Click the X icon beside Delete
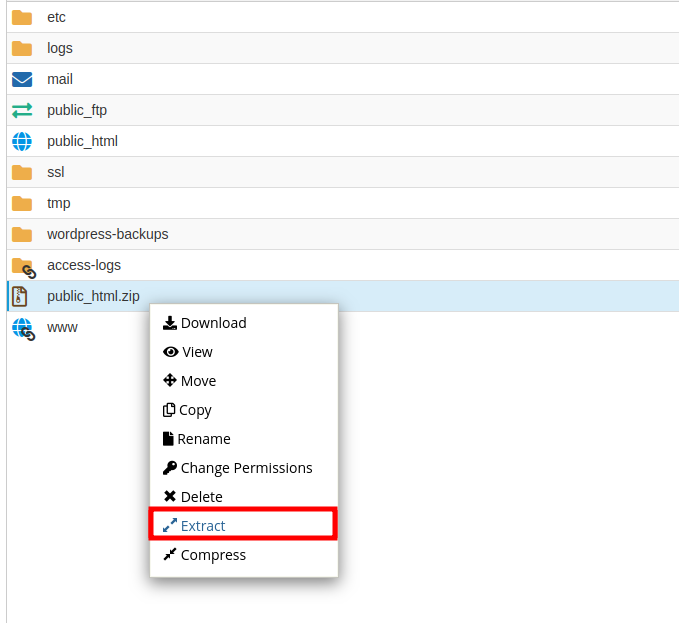 170,496
